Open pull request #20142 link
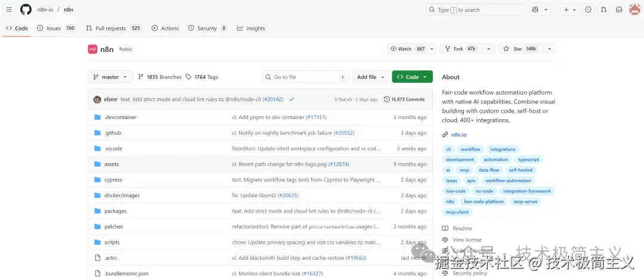 pos(273,99)
